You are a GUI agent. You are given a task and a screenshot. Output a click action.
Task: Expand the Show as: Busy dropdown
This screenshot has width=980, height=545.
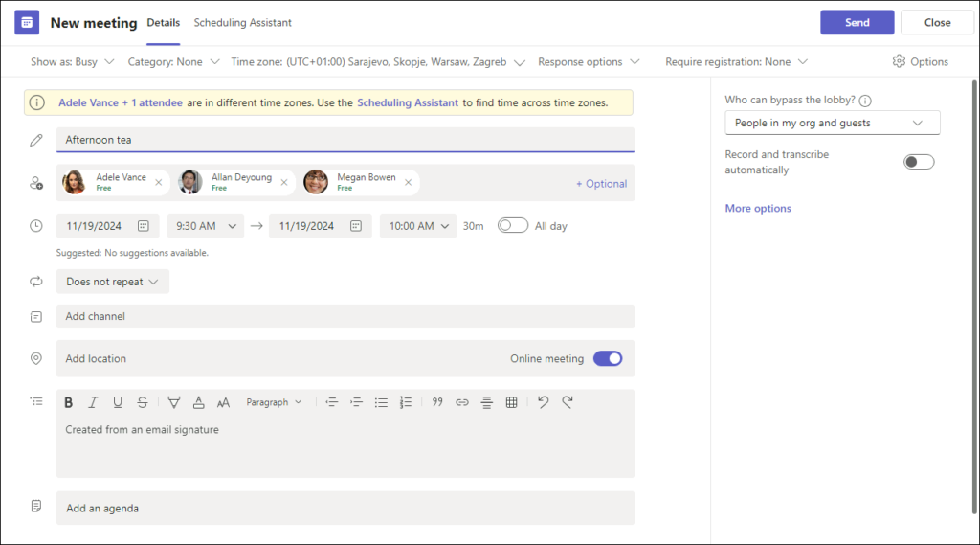pyautogui.click(x=73, y=62)
